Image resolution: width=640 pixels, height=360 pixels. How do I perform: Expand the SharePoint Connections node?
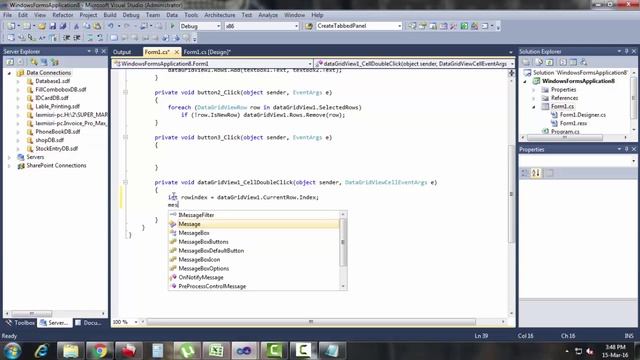tap(9, 166)
